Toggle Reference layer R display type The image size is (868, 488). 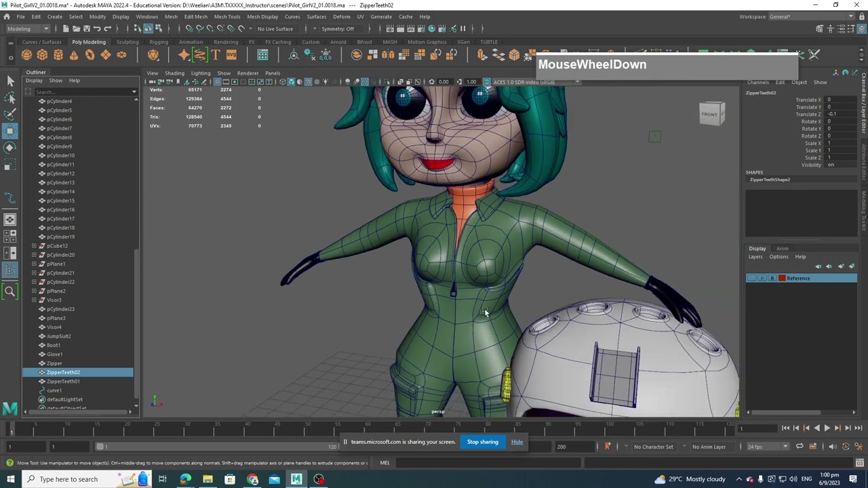tap(772, 279)
